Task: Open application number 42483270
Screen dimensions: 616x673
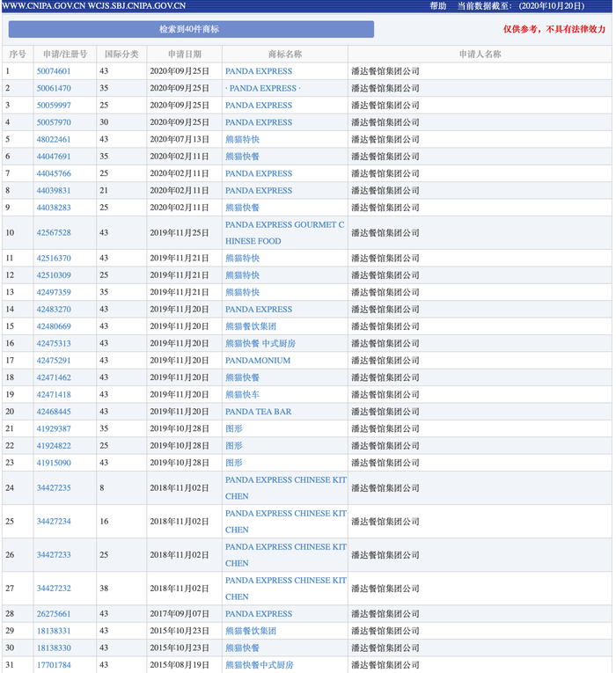Action: click(x=54, y=310)
